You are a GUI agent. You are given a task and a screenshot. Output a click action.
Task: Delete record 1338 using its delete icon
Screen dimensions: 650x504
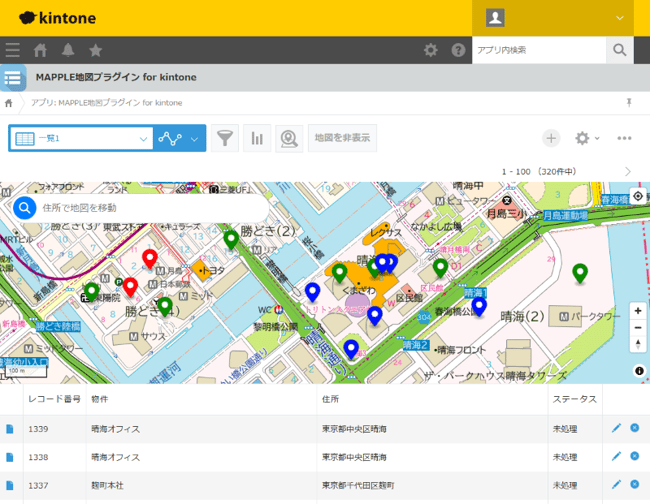click(634, 456)
